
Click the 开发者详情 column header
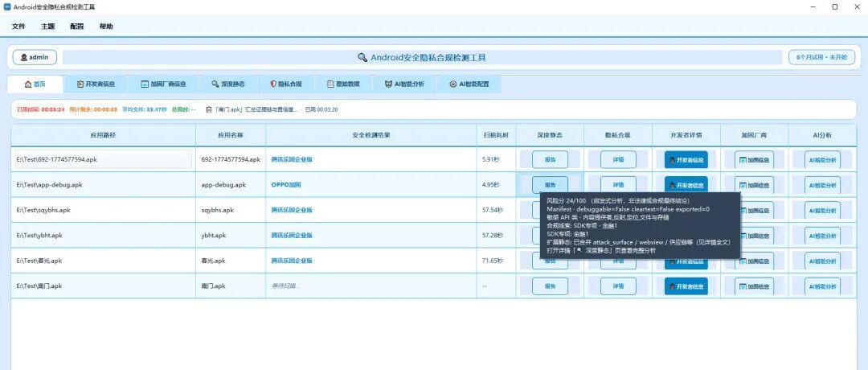[686, 135]
